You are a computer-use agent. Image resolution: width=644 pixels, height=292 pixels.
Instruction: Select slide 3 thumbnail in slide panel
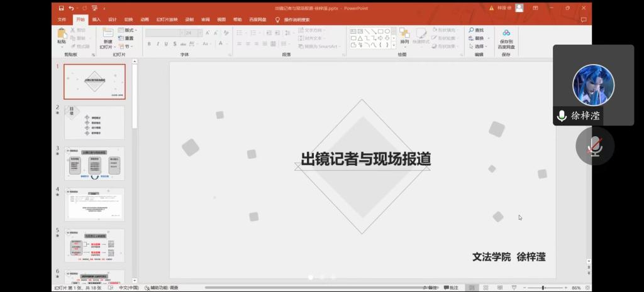coord(94,163)
